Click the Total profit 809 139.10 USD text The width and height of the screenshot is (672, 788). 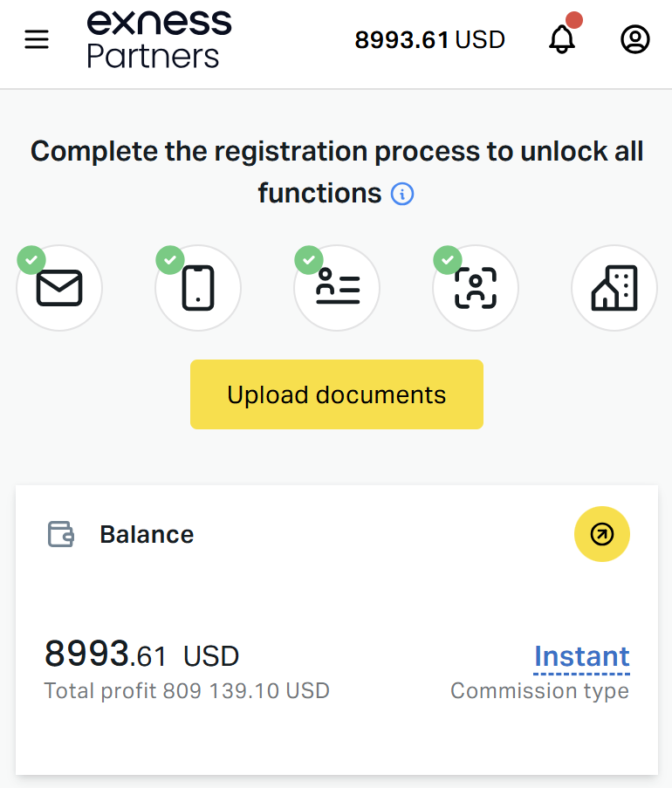[x=187, y=692]
